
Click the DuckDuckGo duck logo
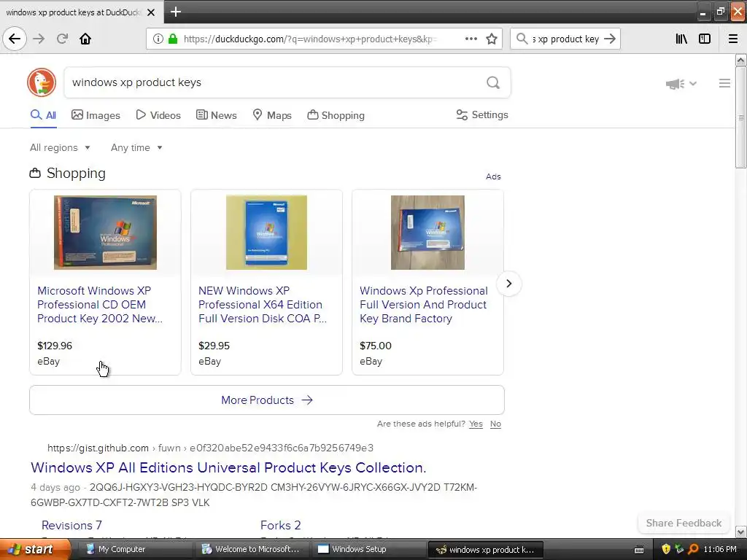point(42,82)
